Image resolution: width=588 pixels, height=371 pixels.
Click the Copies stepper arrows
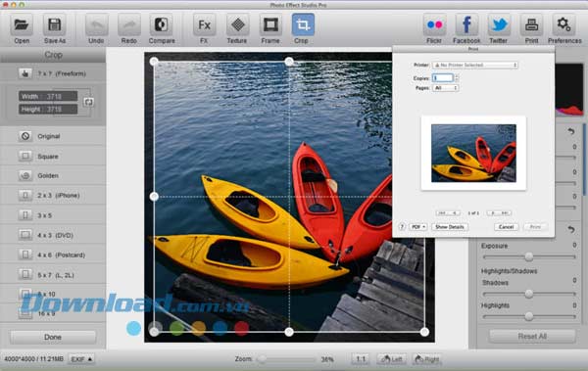click(x=457, y=78)
